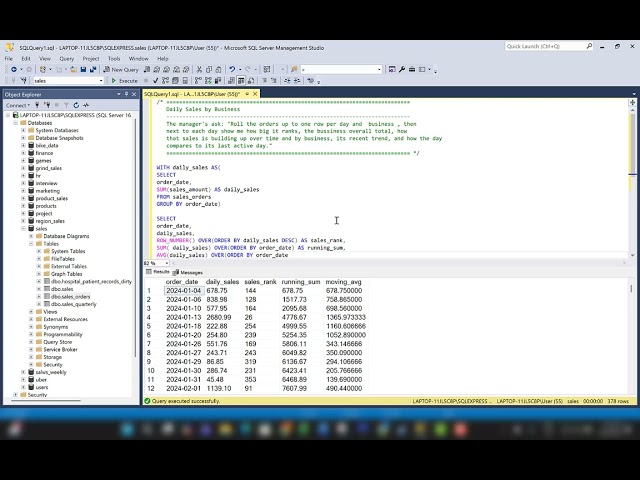Expand the dbo.sales_orders table node
The image size is (640, 480).
39,297
